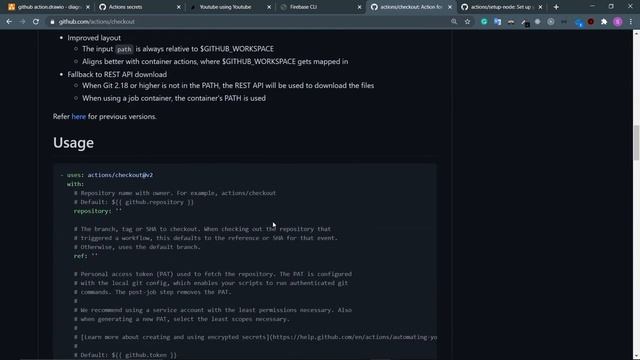The width and height of the screenshot is (640, 360).
Task: Open a new tab with the plus button
Action: point(556,7)
